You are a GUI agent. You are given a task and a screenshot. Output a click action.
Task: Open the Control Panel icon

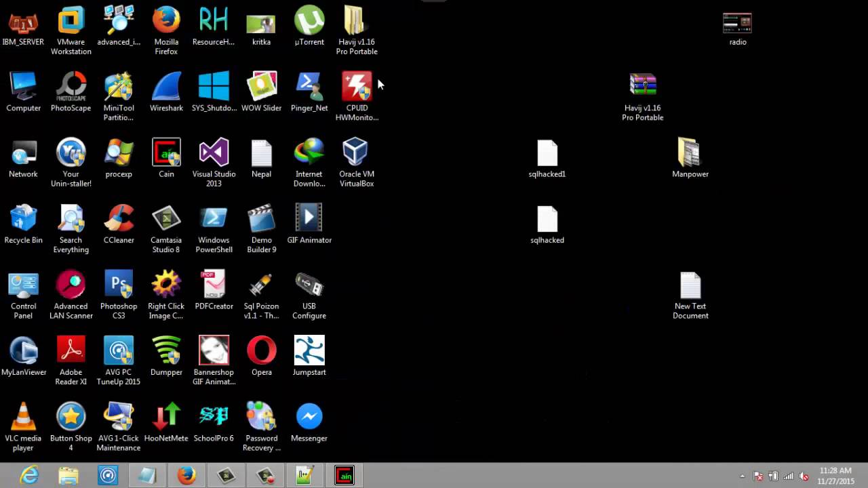23,296
